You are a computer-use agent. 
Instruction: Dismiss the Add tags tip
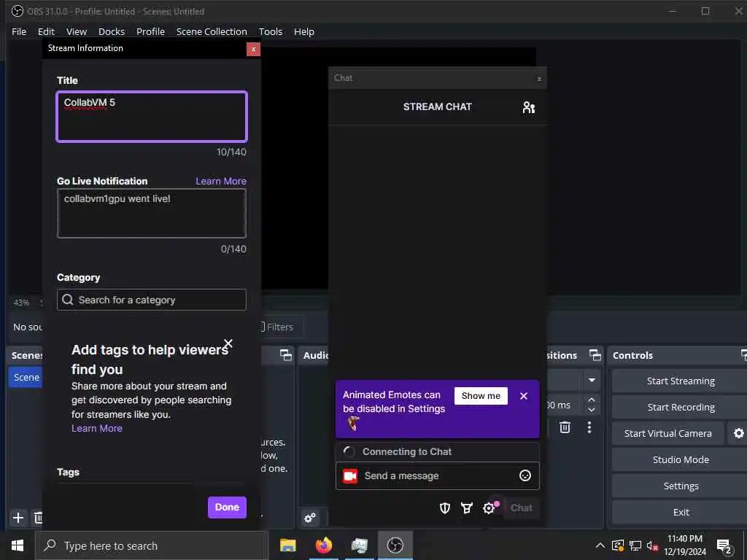point(228,343)
